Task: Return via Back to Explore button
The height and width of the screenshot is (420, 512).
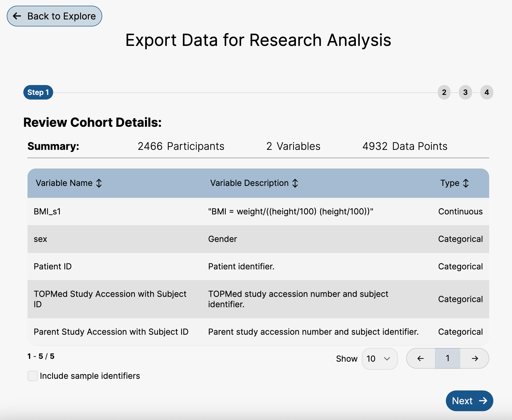Action: pos(54,16)
